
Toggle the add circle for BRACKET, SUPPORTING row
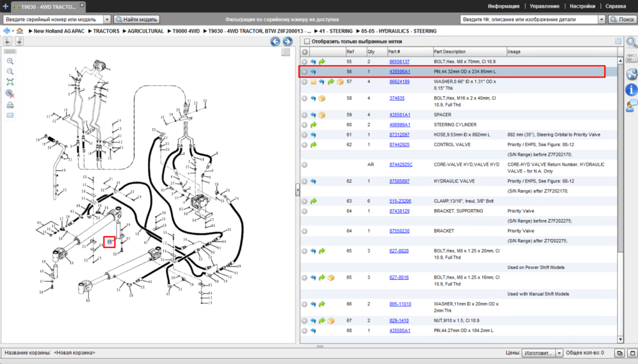pos(304,211)
